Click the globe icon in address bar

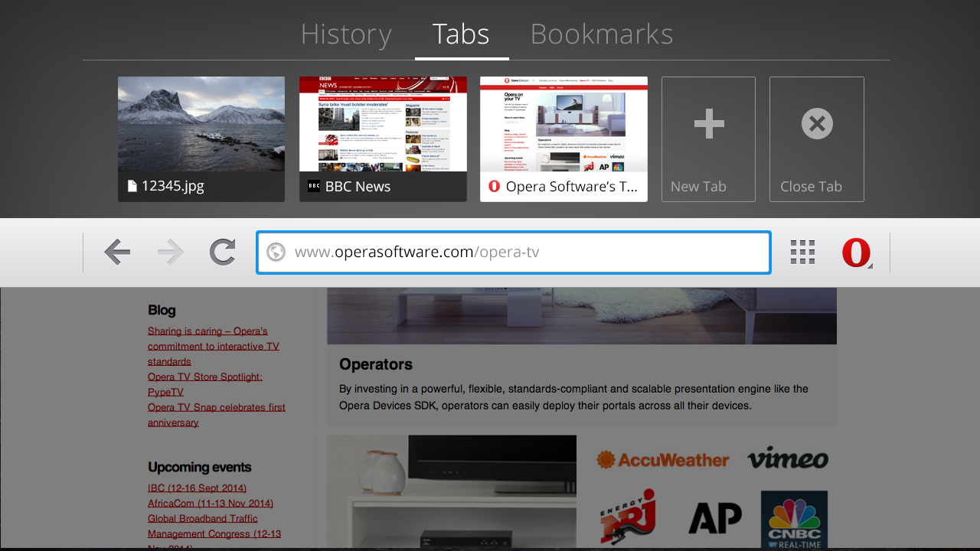coord(276,252)
